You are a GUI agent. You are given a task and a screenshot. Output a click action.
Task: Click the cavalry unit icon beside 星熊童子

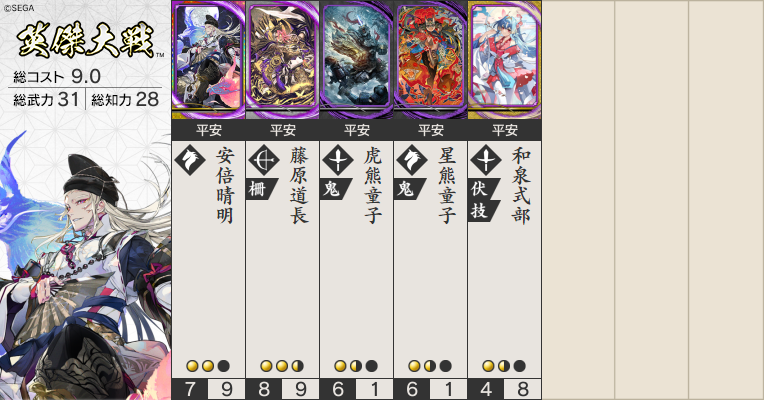point(412,160)
